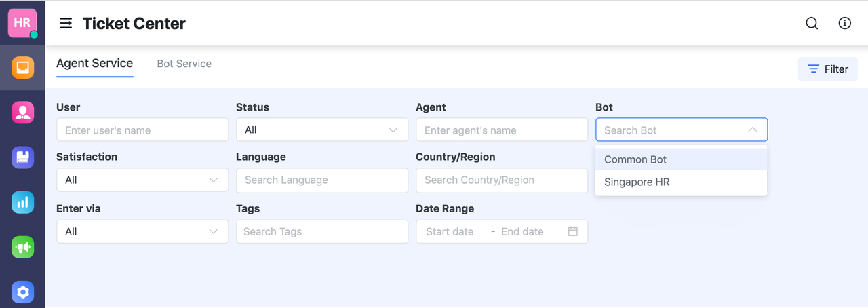Click the Filter button
Viewport: 868px width, 308px height.
[x=827, y=69]
